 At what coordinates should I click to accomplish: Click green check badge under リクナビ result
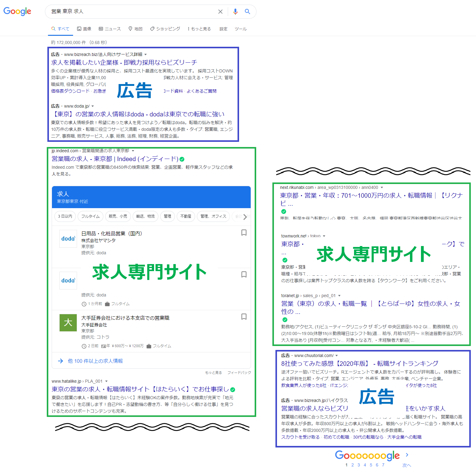284,212
